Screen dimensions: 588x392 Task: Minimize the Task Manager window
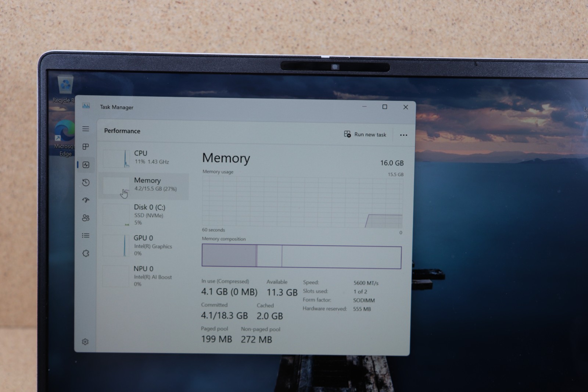click(365, 107)
